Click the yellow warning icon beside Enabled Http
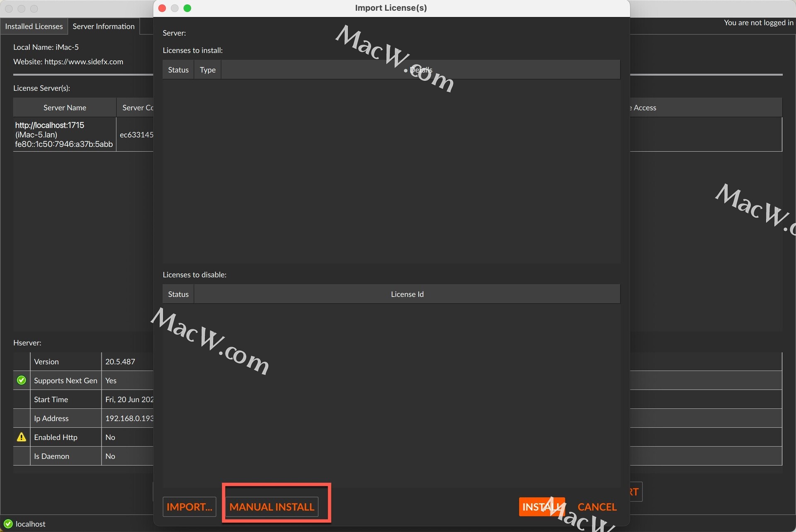 point(22,437)
